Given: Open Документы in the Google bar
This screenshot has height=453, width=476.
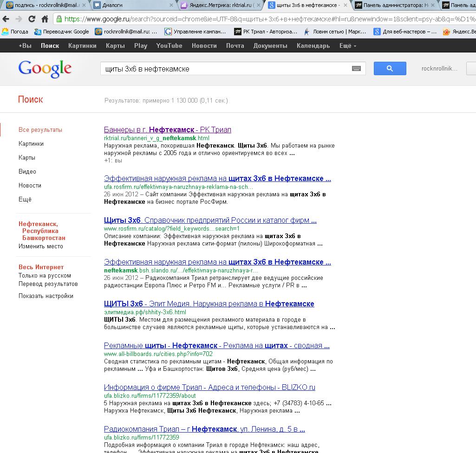Looking at the screenshot, I should (x=270, y=46).
